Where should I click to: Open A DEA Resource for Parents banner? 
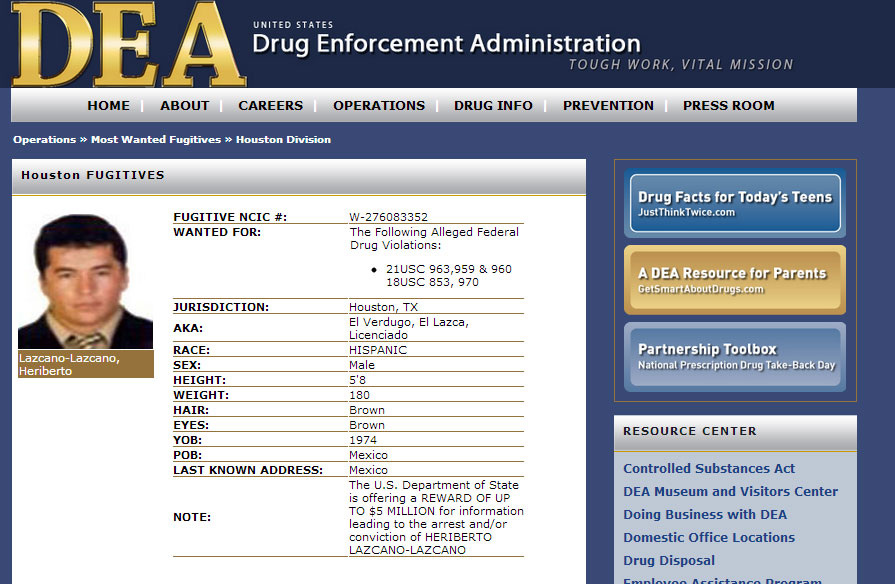coord(735,280)
